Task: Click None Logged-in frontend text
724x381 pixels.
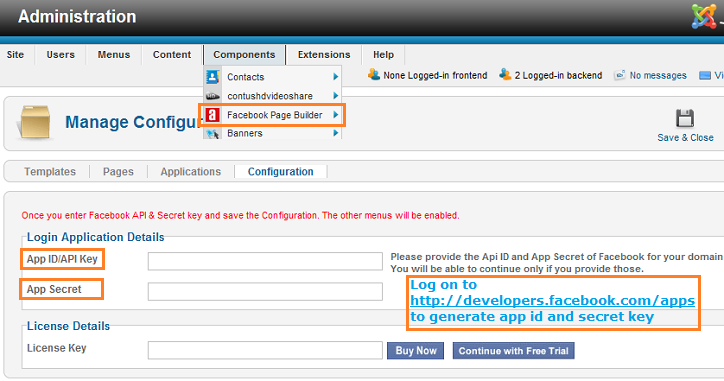Action: click(x=435, y=75)
